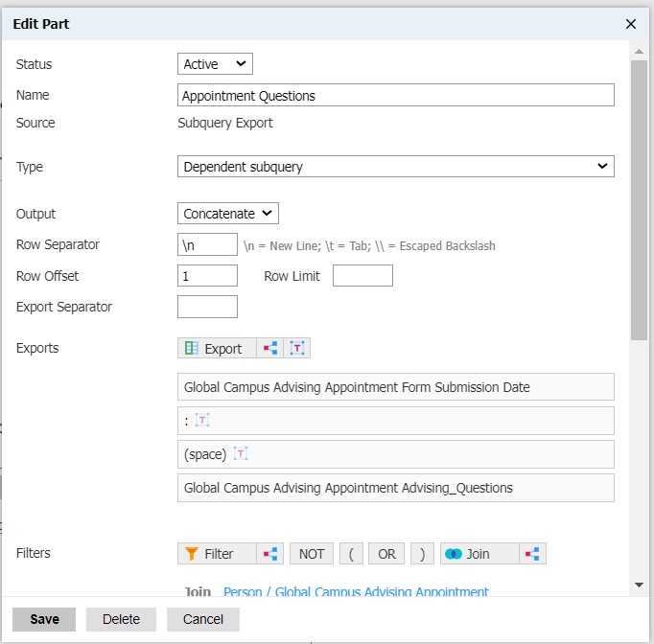Close the Edit Part dialog with X

[631, 24]
